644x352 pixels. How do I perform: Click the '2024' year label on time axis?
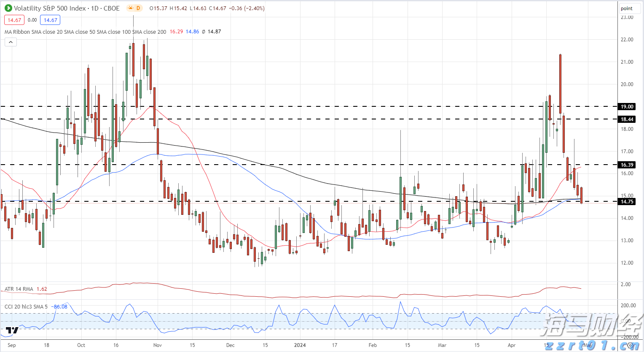tap(300, 345)
